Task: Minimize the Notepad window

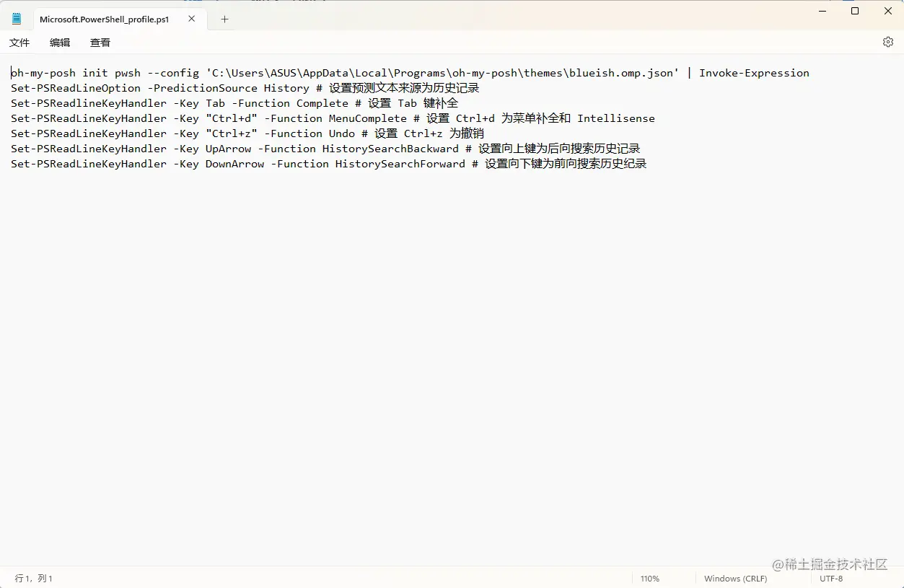Action: coord(822,11)
